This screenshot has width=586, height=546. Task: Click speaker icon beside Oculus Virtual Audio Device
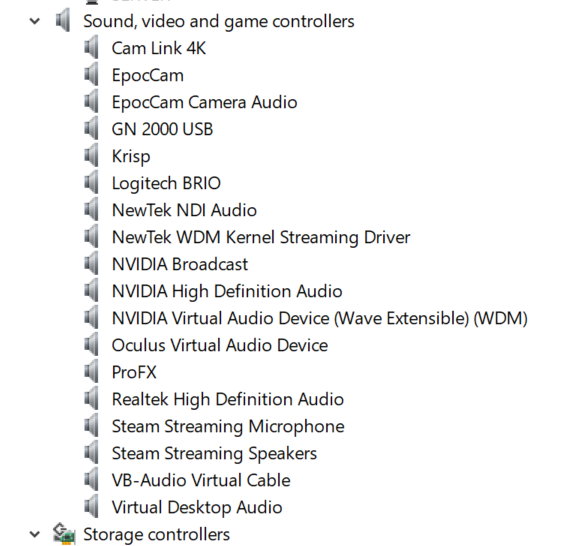pyautogui.click(x=92, y=345)
